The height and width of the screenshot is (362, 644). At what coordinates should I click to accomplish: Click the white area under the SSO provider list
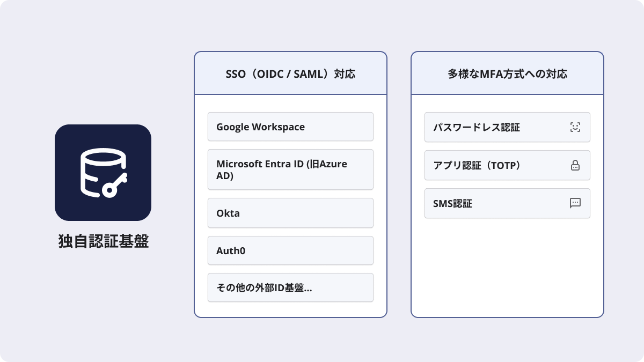tap(290, 309)
